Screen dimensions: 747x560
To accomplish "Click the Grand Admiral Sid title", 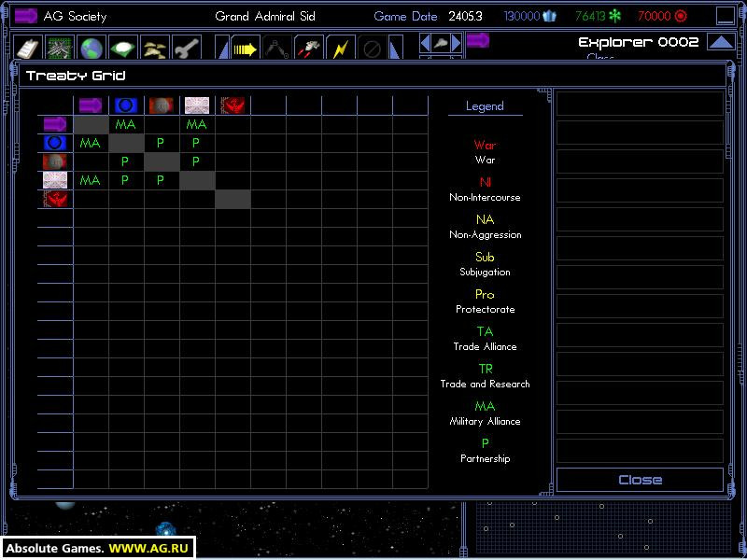I will coord(265,17).
